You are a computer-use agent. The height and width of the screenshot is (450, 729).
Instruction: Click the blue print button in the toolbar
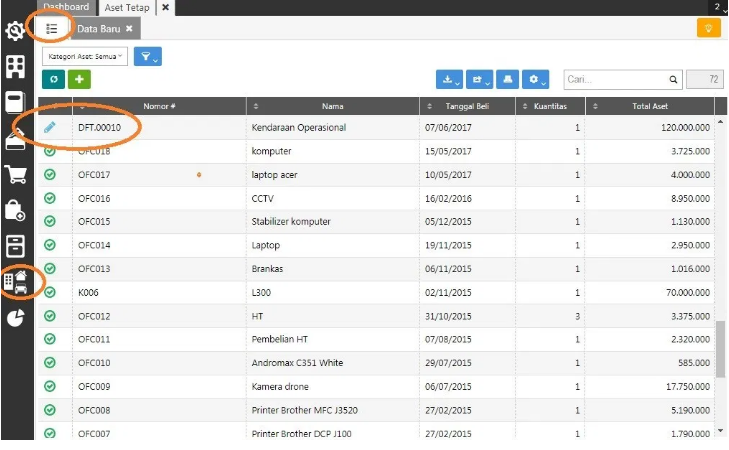coord(508,79)
